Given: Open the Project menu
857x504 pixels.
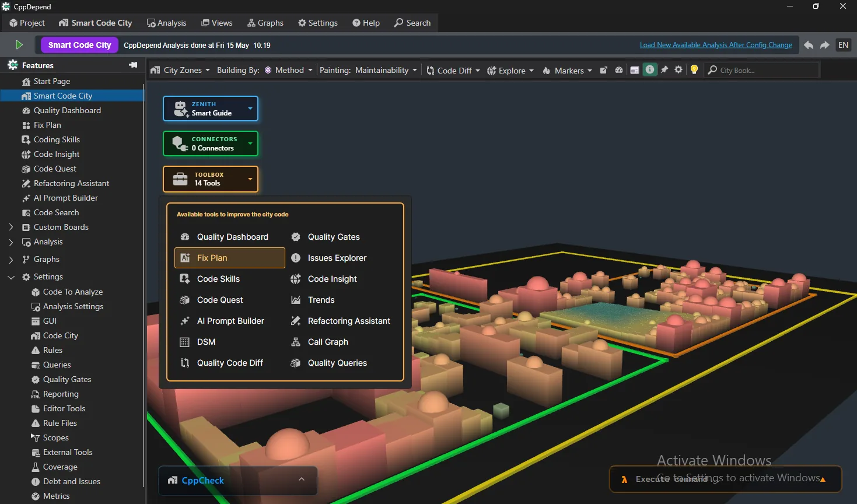Looking at the screenshot, I should pos(27,23).
